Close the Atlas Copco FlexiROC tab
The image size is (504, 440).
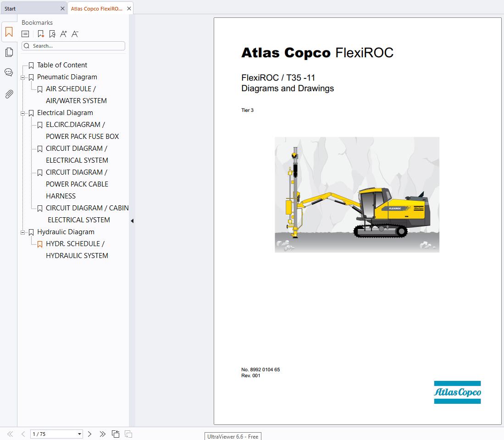click(x=129, y=9)
